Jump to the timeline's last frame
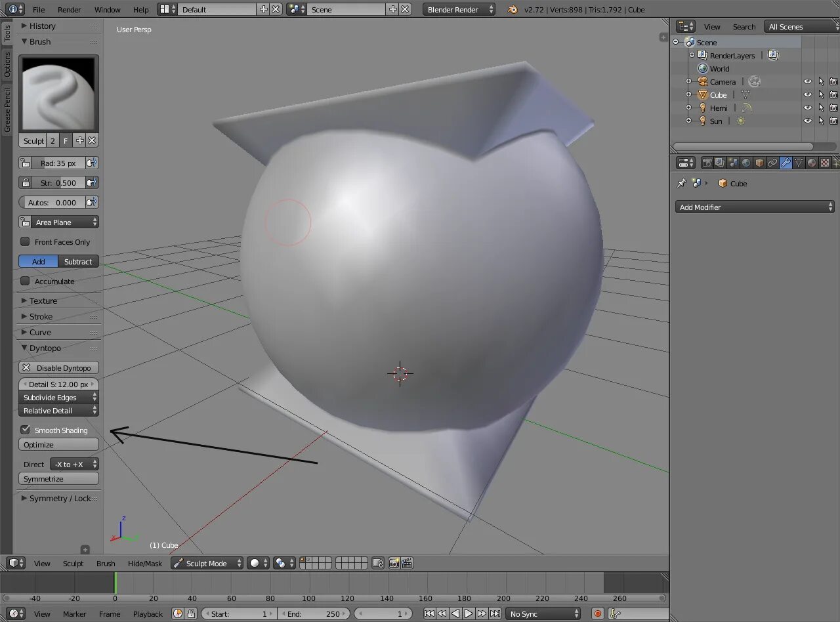This screenshot has height=622, width=840. [495, 613]
